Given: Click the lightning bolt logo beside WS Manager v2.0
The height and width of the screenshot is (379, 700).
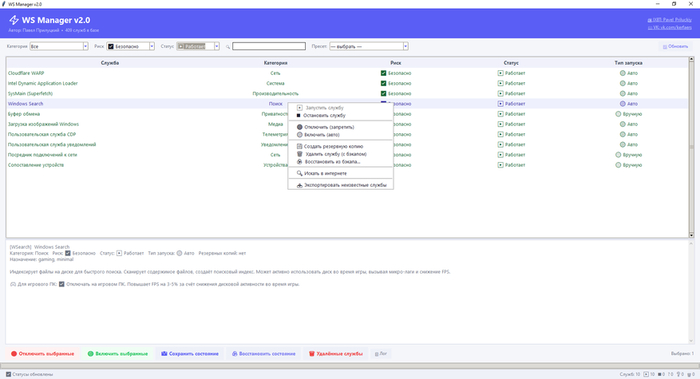Looking at the screenshot, I should coord(14,20).
